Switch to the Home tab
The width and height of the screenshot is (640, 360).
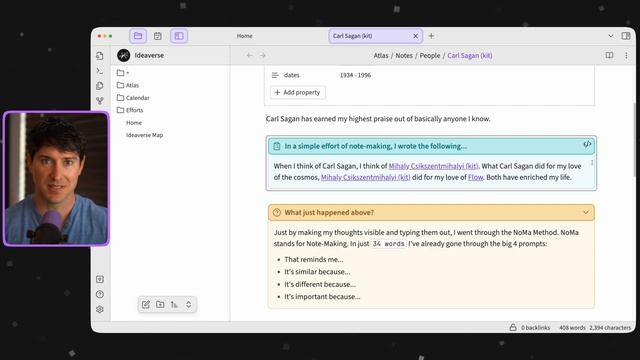pyautogui.click(x=244, y=36)
